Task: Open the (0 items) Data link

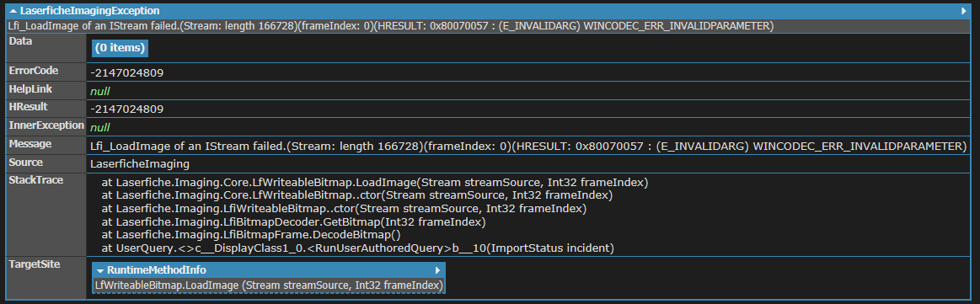Action: click(120, 47)
